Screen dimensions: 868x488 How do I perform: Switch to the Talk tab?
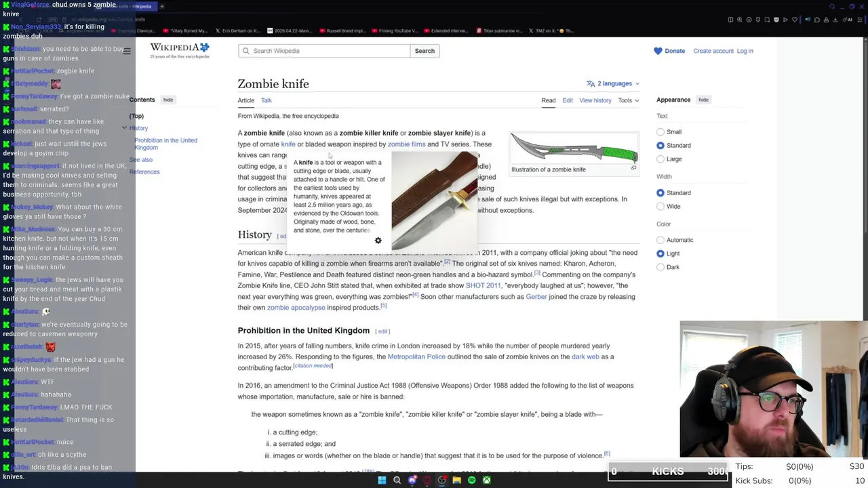pyautogui.click(x=267, y=100)
